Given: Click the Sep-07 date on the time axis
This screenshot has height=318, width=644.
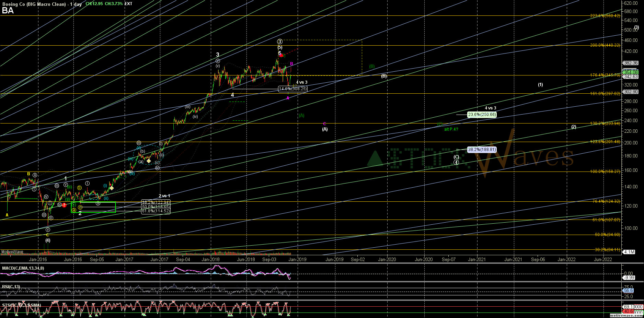Looking at the screenshot, I should (448, 259).
